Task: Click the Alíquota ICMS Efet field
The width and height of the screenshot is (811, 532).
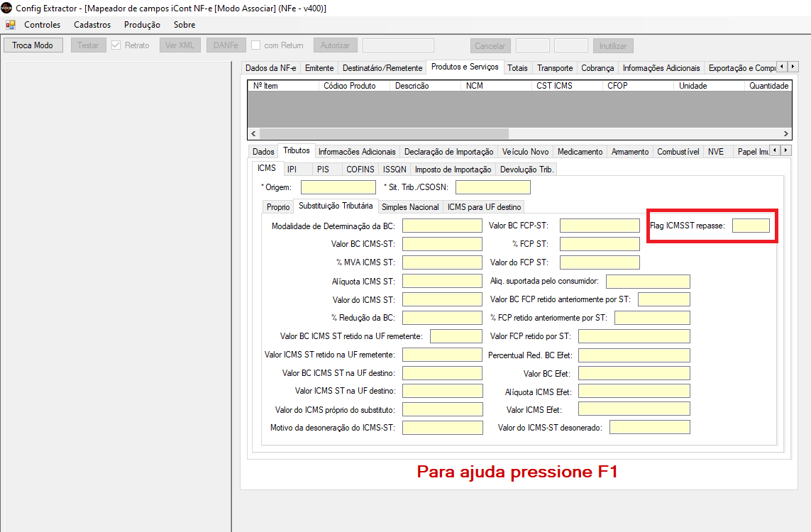Action: pyautogui.click(x=634, y=392)
